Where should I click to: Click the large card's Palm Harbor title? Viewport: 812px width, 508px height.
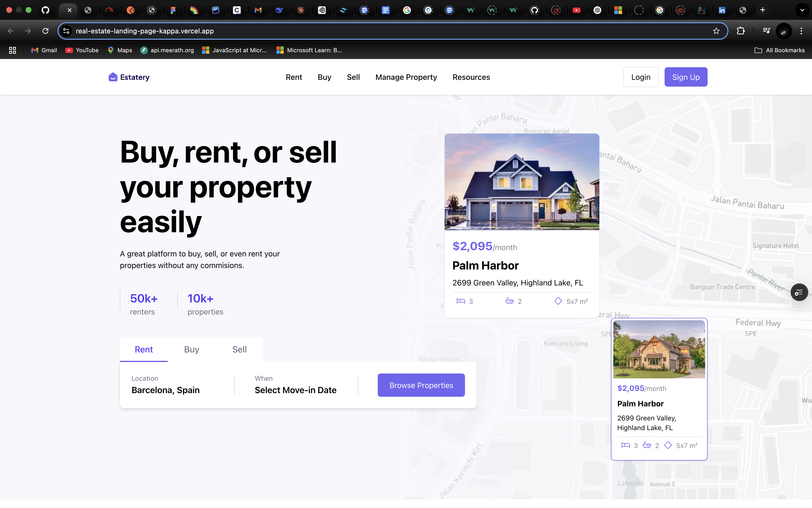(x=486, y=265)
